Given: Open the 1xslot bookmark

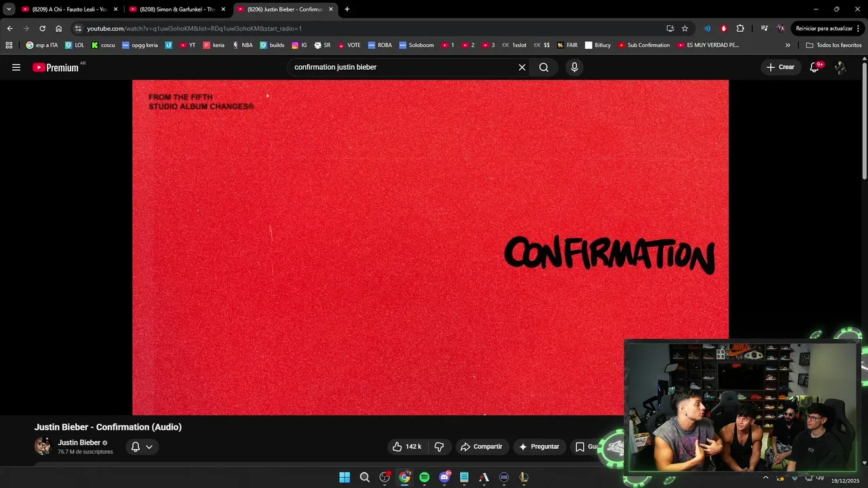Looking at the screenshot, I should pyautogui.click(x=514, y=45).
